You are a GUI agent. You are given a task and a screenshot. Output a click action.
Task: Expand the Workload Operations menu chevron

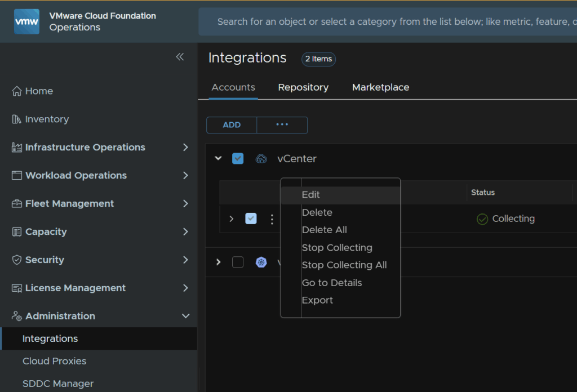click(185, 175)
